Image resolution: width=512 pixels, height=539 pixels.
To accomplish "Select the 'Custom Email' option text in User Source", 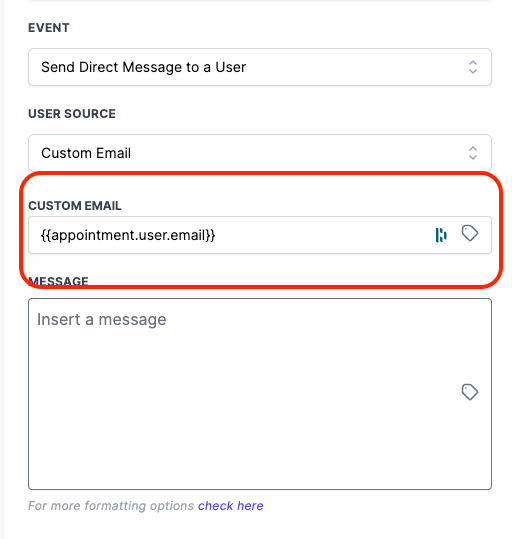I will (86, 153).
